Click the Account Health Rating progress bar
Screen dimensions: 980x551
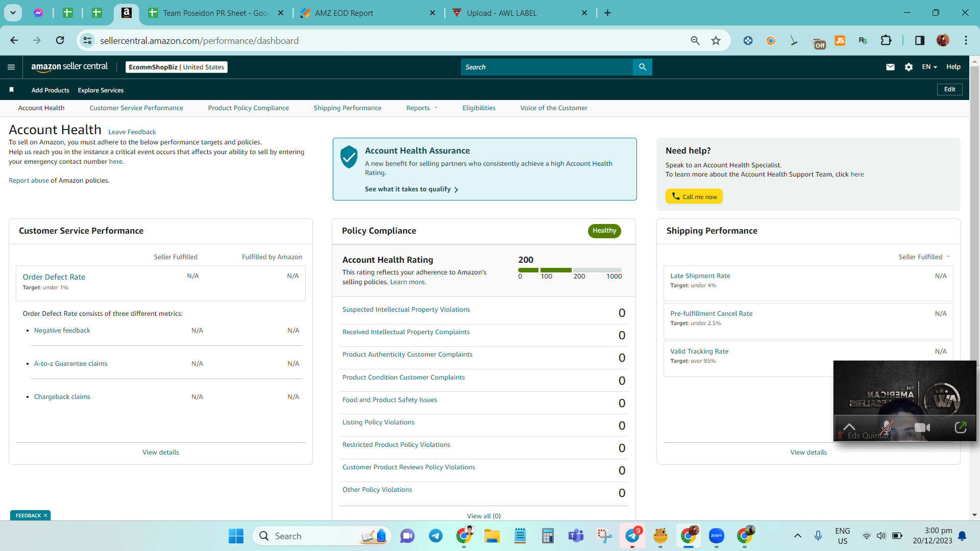pos(570,270)
